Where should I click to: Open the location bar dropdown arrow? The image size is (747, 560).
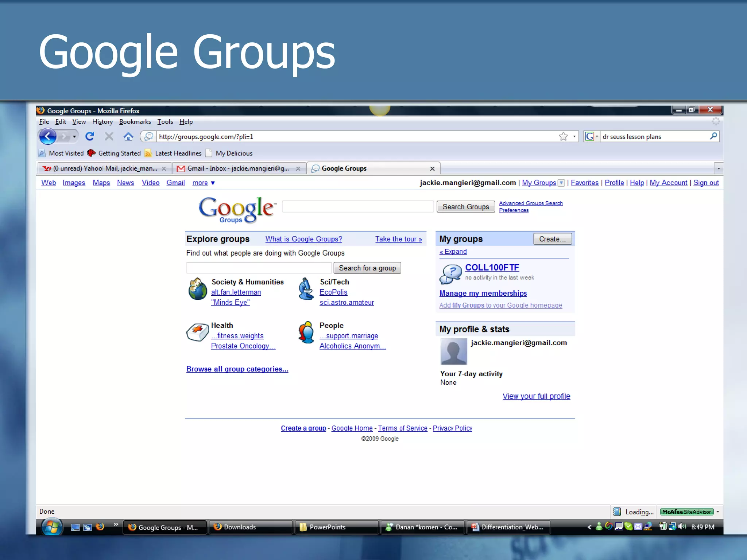tap(574, 136)
